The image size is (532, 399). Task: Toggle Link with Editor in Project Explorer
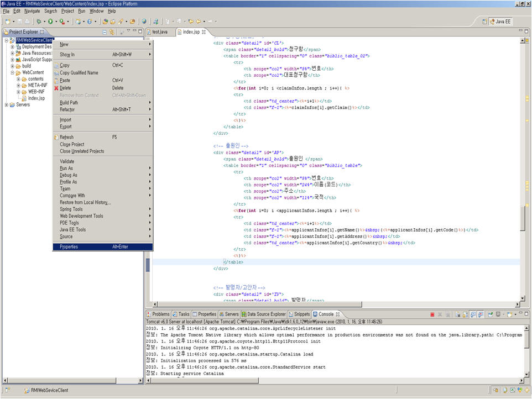[112, 32]
